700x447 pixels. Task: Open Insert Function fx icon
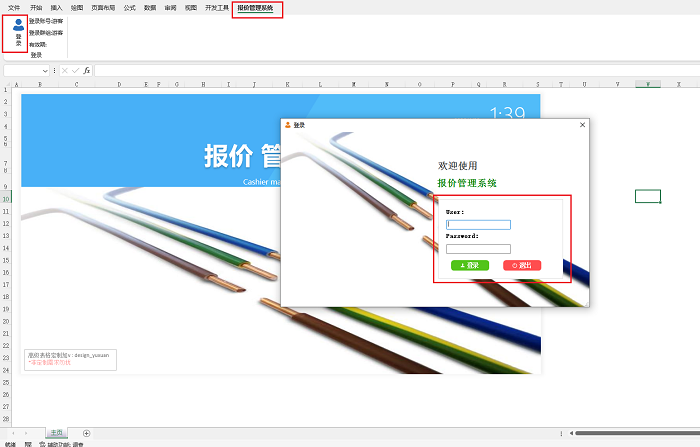pos(87,71)
